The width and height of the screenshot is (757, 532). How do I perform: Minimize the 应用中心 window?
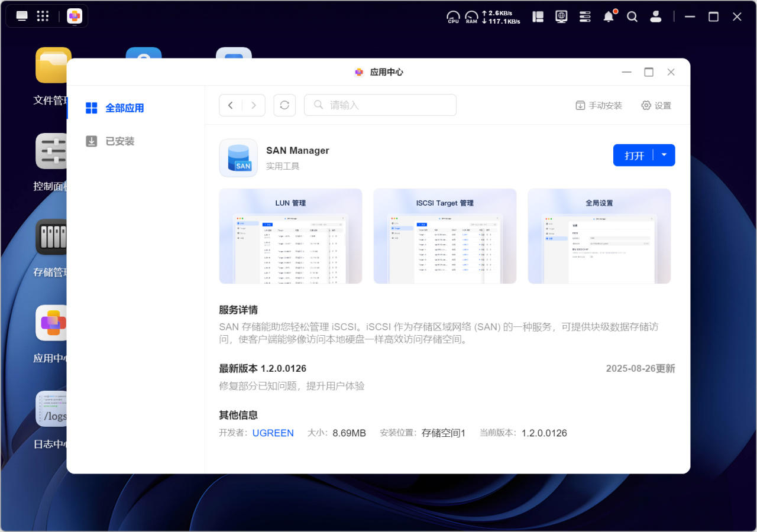627,72
